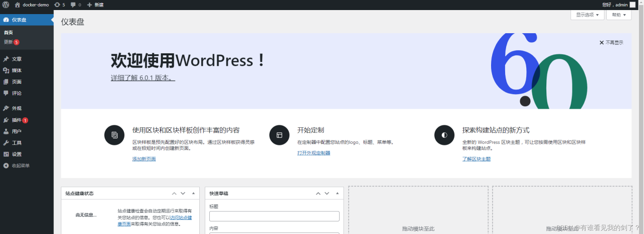Toggle the 站点健康状态 panel triangle

(193, 193)
